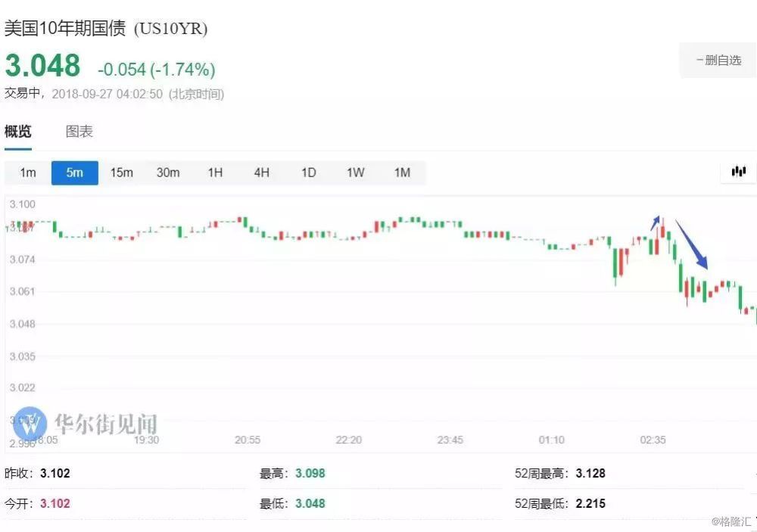Change chart to 1D daily view

[308, 173]
